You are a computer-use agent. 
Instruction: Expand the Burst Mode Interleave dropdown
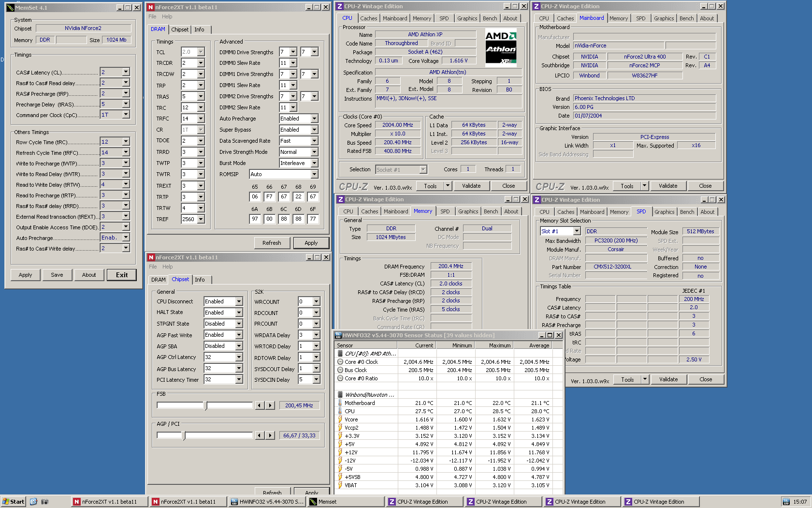314,163
